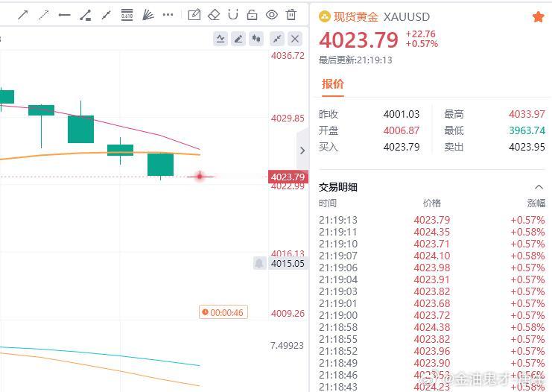Delete all drawings with trash icon
The image size is (552, 392).
click(x=291, y=15)
